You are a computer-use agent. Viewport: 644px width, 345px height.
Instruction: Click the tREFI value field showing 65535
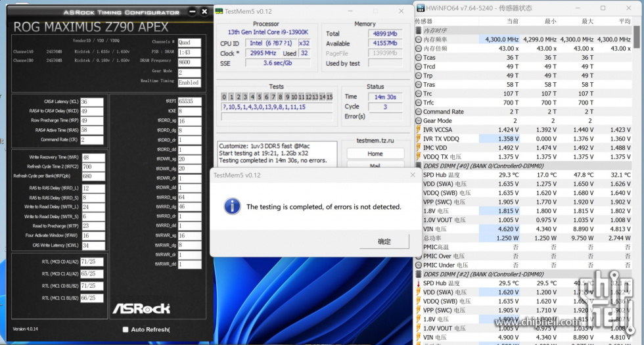click(x=190, y=101)
